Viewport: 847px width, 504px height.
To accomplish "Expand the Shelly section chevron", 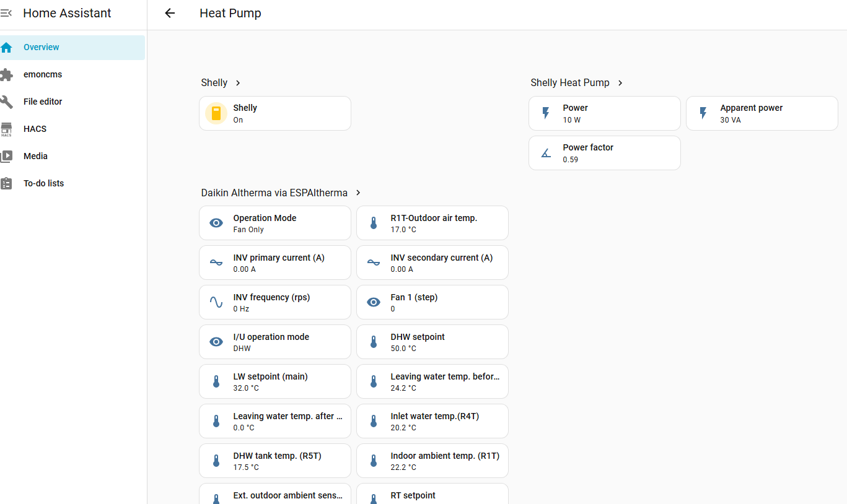I will 238,83.
